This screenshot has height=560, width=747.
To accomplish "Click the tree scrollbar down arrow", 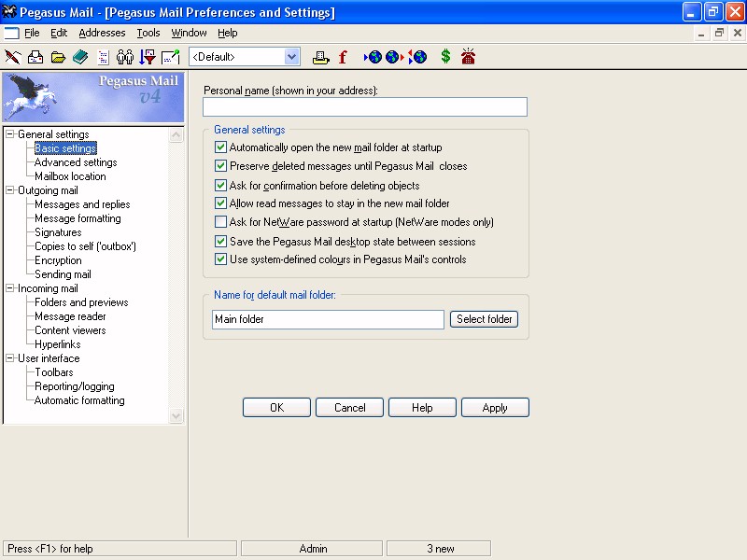I will pyautogui.click(x=176, y=415).
